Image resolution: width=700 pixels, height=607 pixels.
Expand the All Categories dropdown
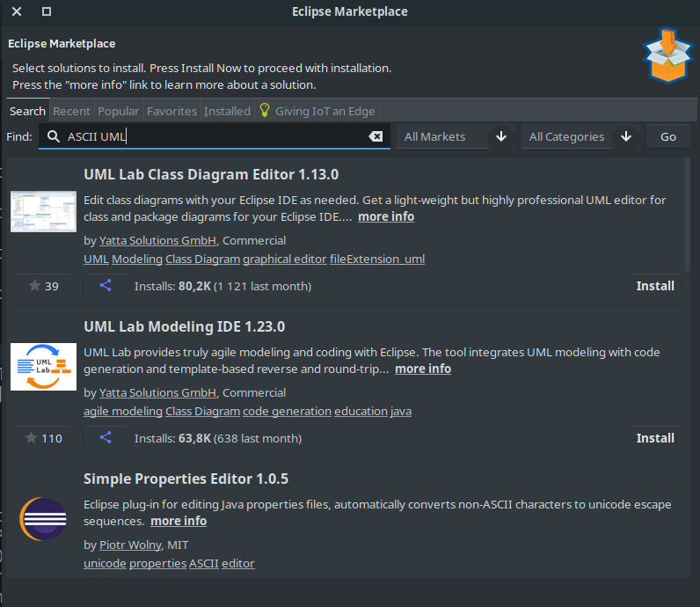(x=580, y=136)
